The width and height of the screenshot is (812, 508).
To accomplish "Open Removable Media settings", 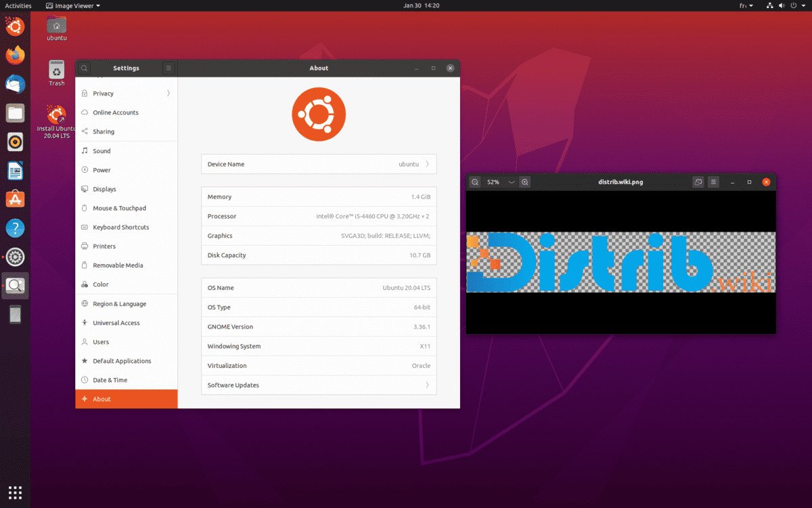I will pyautogui.click(x=127, y=266).
